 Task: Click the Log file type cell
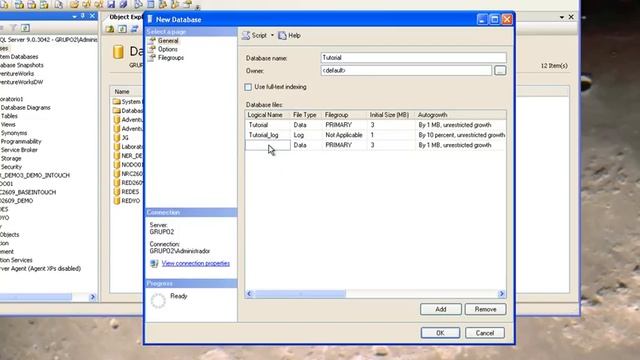[x=306, y=135]
